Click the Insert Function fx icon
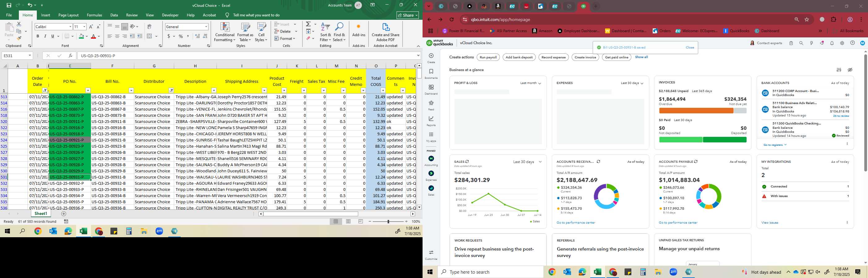The image size is (868, 278). (x=71, y=56)
